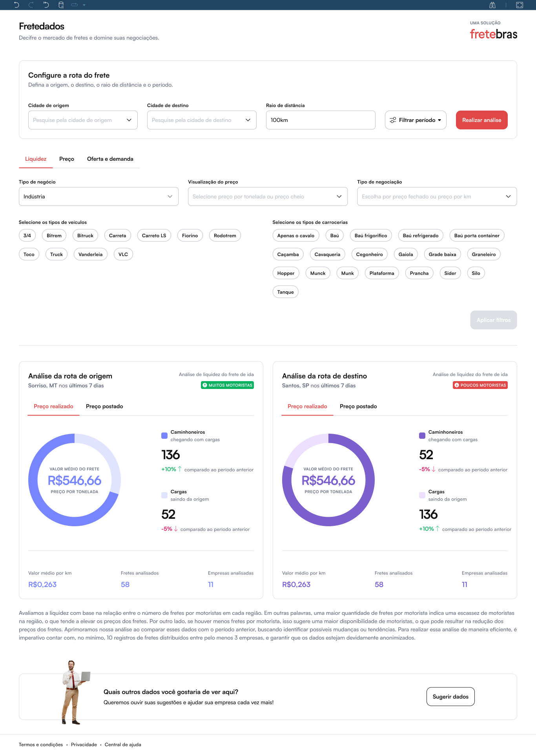Screen dimensions: 536x756
Task: Click the revert-to-start arrow icon
Action: tap(46, 5)
